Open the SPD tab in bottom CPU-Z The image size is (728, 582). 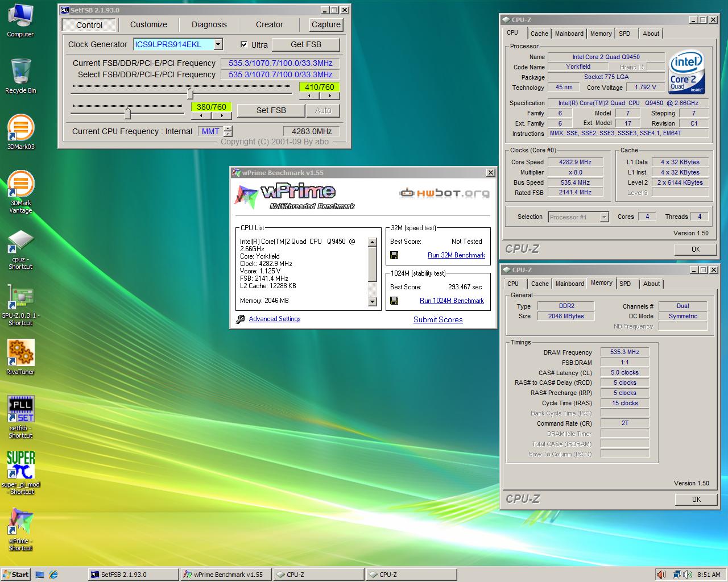[x=625, y=284]
